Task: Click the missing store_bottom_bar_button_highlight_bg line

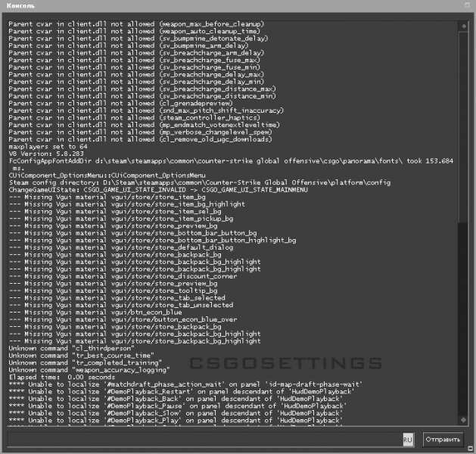Action: [152, 241]
